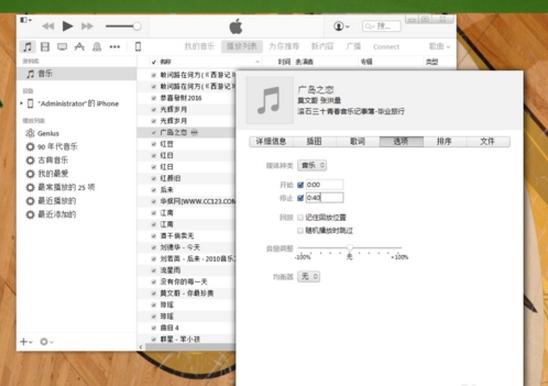Image resolution: width=548 pixels, height=386 pixels.
Task: Toggle the 停止 stop time checkbox
Action: [x=300, y=198]
